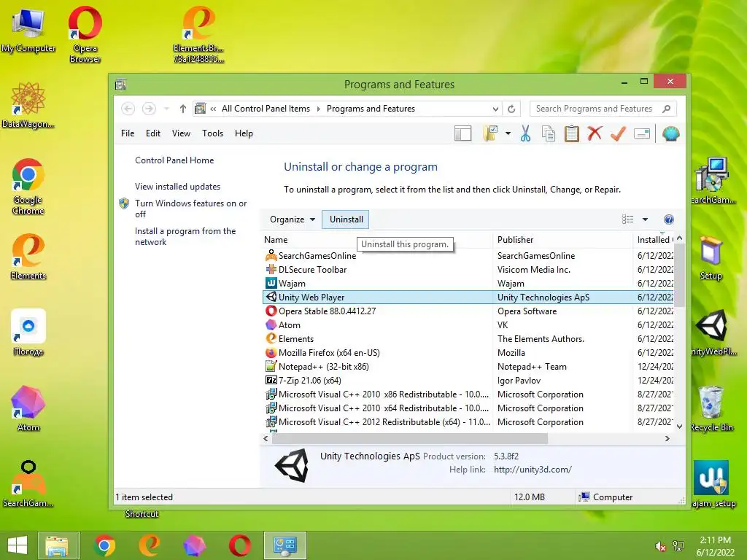Click the http://unity3d.com/ help link

533,470
